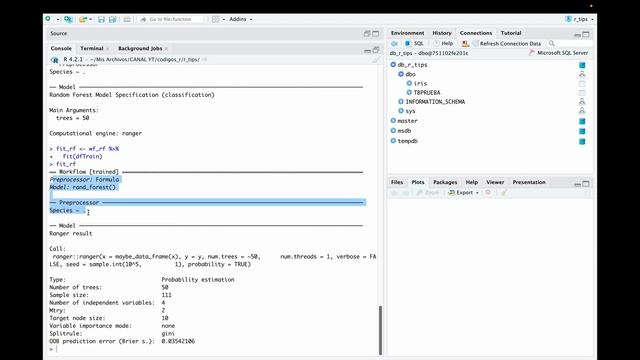Expand the master database node

tap(393, 121)
